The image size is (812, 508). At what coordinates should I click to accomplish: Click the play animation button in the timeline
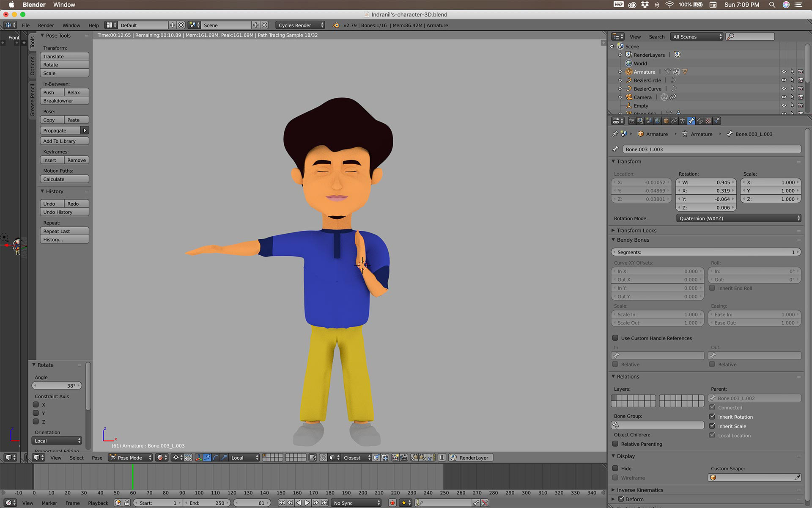click(x=307, y=503)
